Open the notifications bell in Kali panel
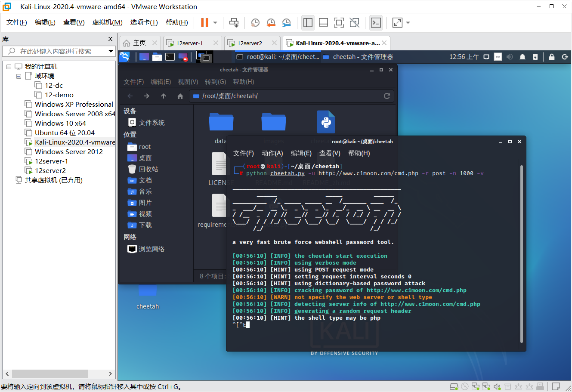Viewport: 572px width, 392px height. click(522, 57)
